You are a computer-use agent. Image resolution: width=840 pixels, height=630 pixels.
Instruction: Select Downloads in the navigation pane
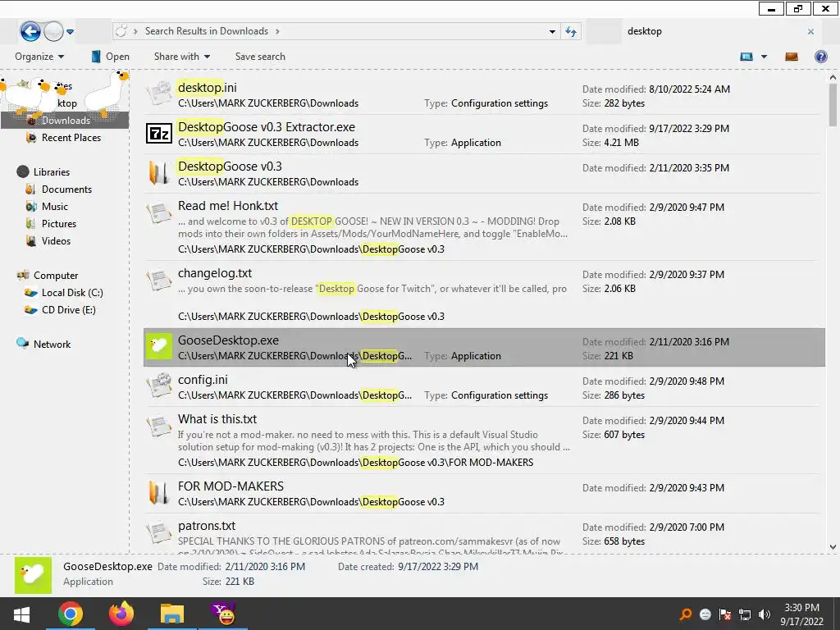(x=66, y=120)
